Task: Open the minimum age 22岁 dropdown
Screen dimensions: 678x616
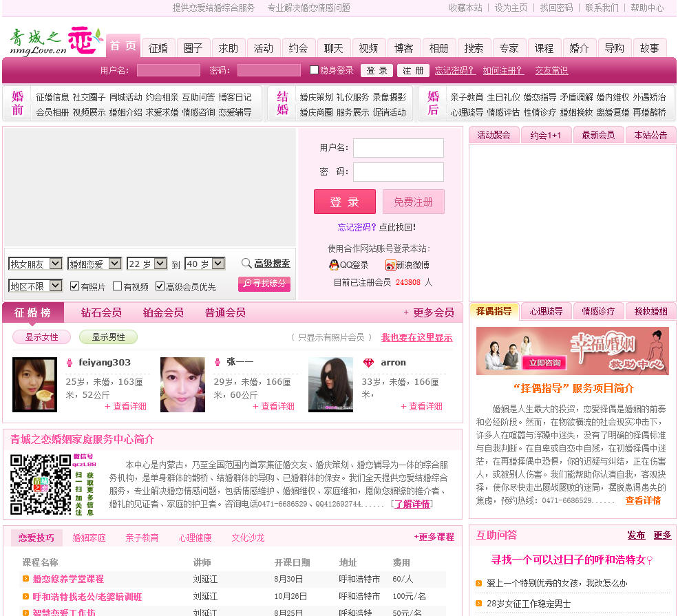Action: tap(147, 264)
